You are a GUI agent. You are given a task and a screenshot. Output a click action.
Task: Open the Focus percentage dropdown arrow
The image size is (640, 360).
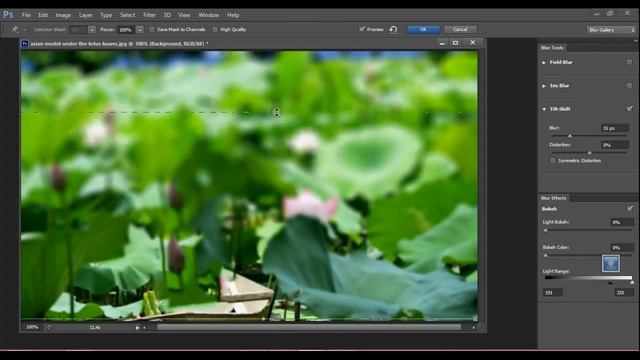pyautogui.click(x=140, y=29)
